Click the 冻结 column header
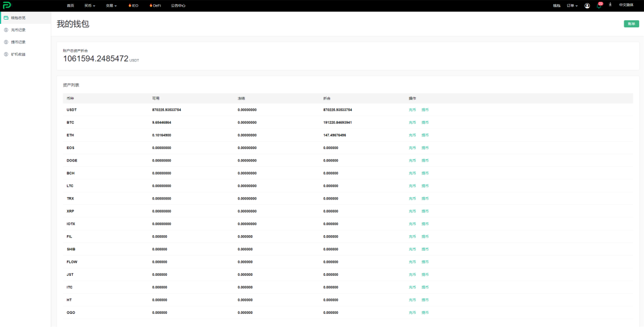The width and height of the screenshot is (644, 327). [x=241, y=98]
